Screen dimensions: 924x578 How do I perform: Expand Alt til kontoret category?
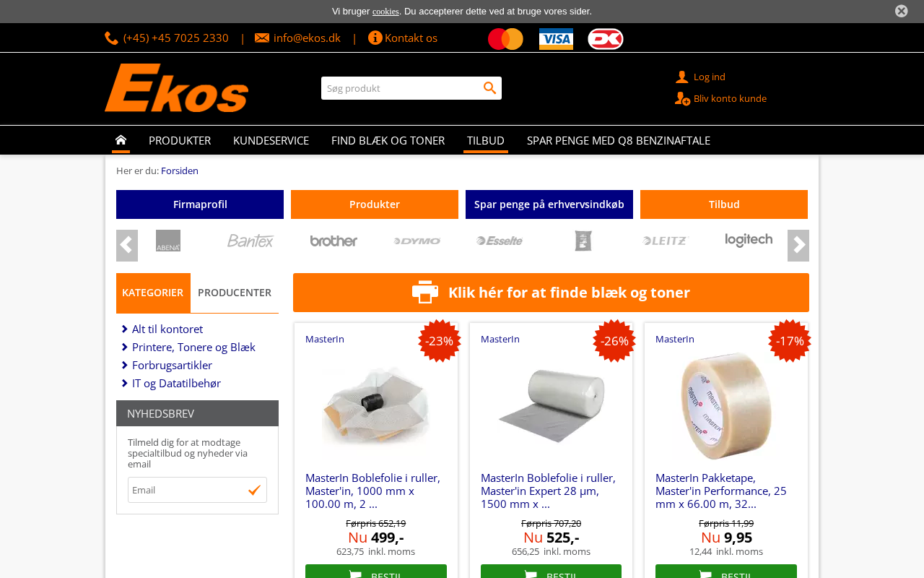125,329
